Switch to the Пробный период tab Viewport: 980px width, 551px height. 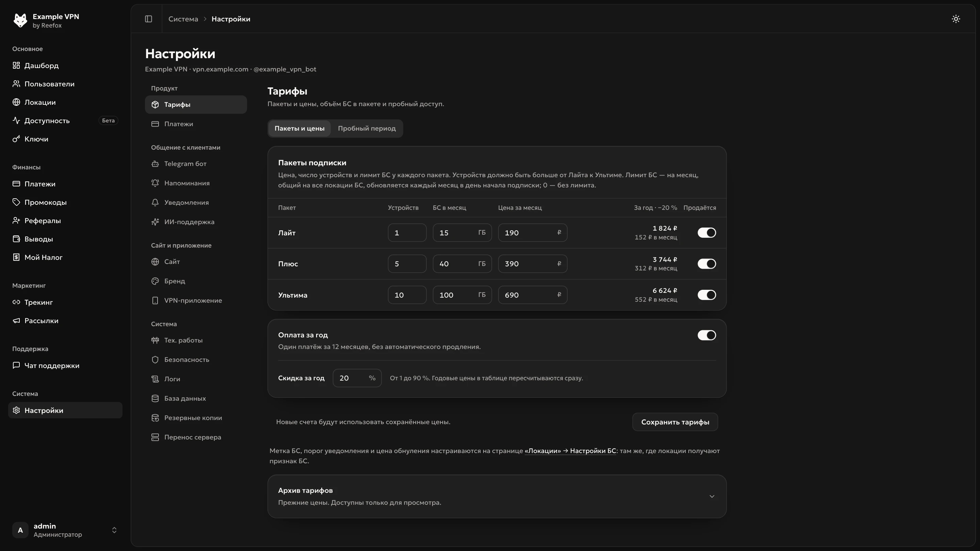[367, 129]
